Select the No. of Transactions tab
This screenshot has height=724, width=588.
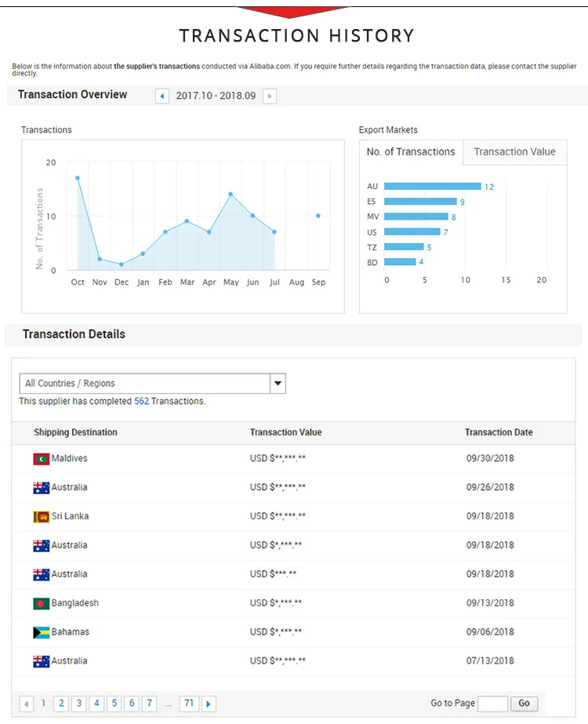tap(411, 152)
